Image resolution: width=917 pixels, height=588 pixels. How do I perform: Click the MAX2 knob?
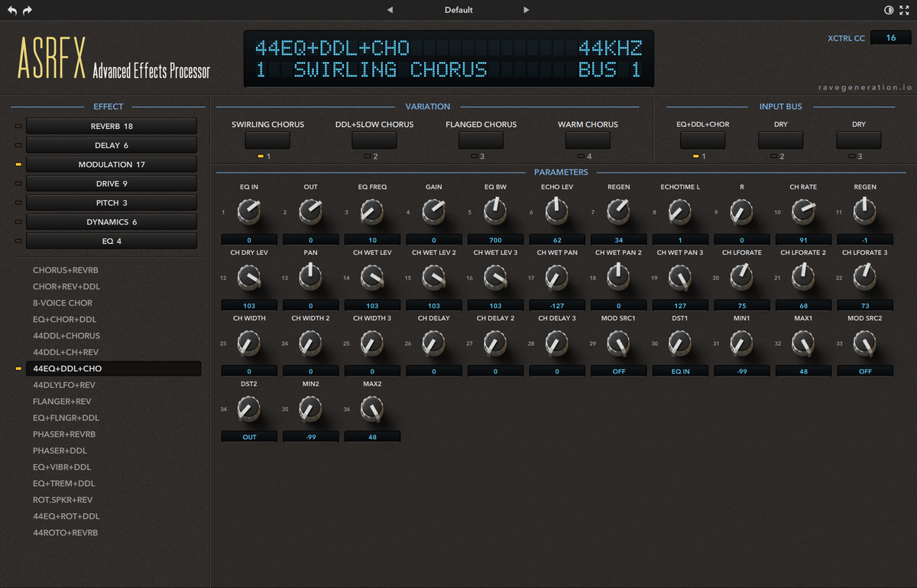[x=371, y=409]
